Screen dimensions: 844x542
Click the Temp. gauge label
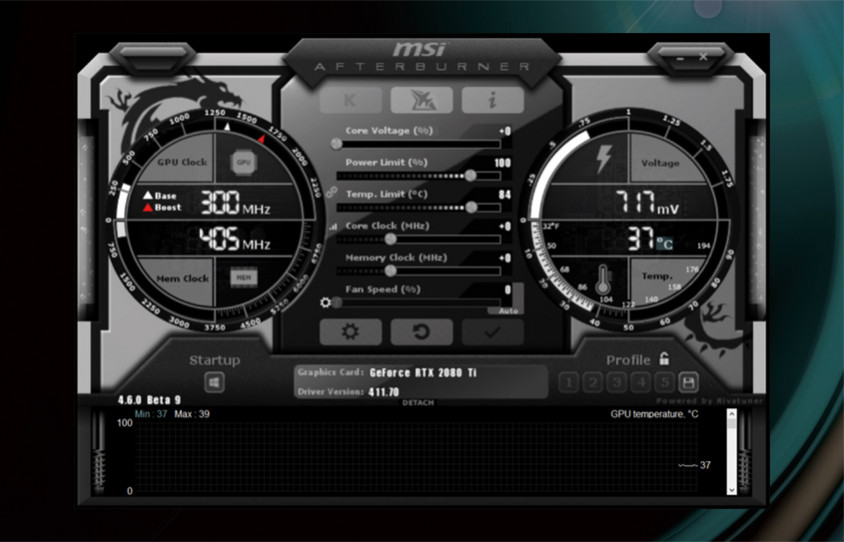click(x=657, y=276)
